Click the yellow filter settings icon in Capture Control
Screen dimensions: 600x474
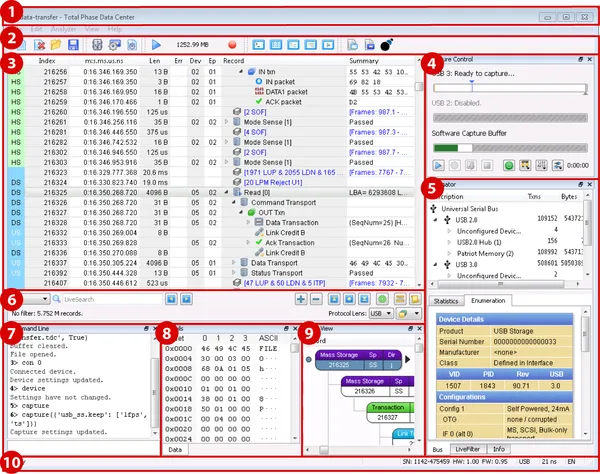(x=525, y=165)
